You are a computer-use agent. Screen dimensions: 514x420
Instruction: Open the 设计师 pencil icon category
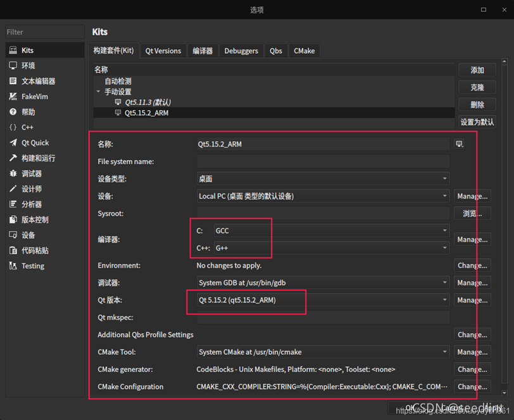13,188
